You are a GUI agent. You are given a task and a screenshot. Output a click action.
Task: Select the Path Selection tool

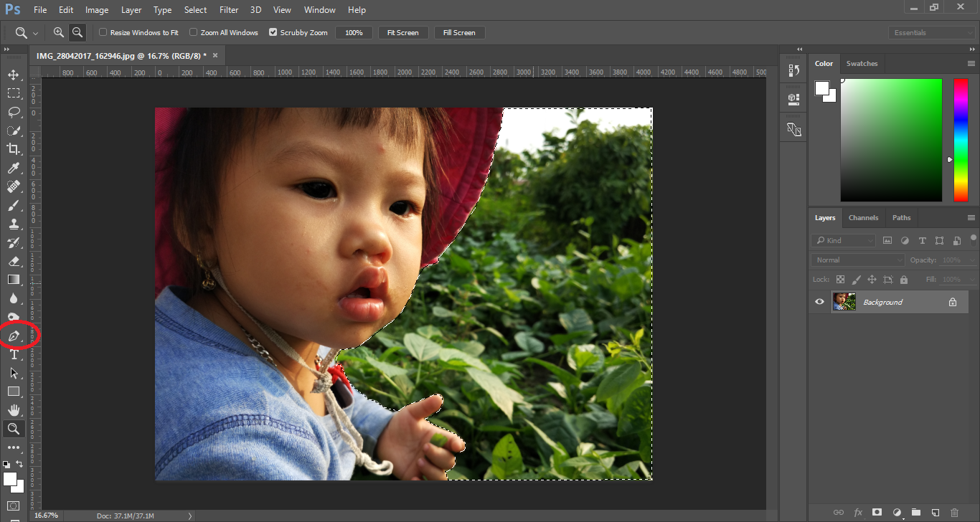pyautogui.click(x=14, y=373)
